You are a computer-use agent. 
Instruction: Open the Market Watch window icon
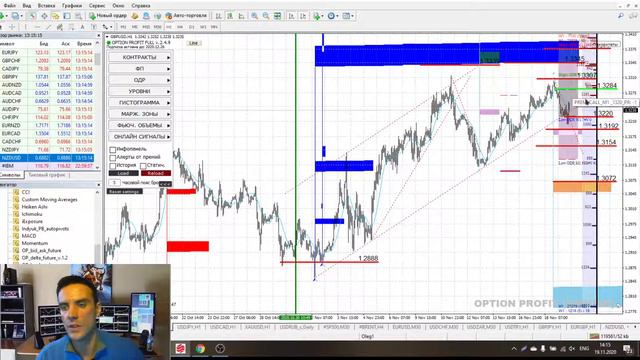click(x=32, y=16)
